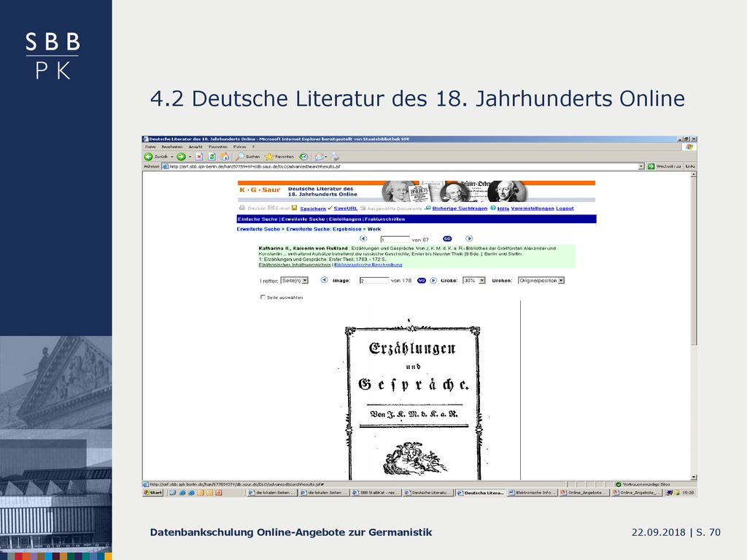Open the Treffer 'Seite(n)' dropdown

tap(295, 281)
